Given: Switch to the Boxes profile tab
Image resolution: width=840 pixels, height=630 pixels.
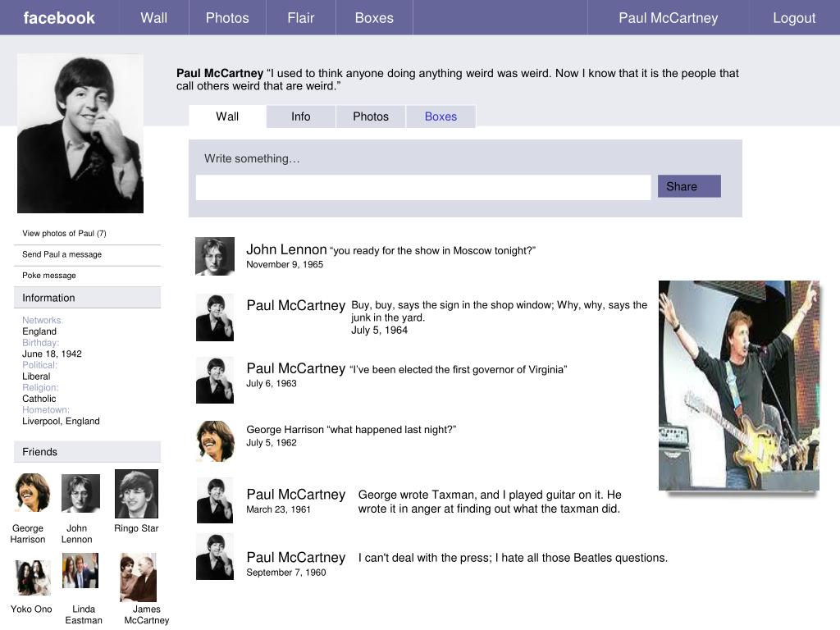Looking at the screenshot, I should coord(441,116).
